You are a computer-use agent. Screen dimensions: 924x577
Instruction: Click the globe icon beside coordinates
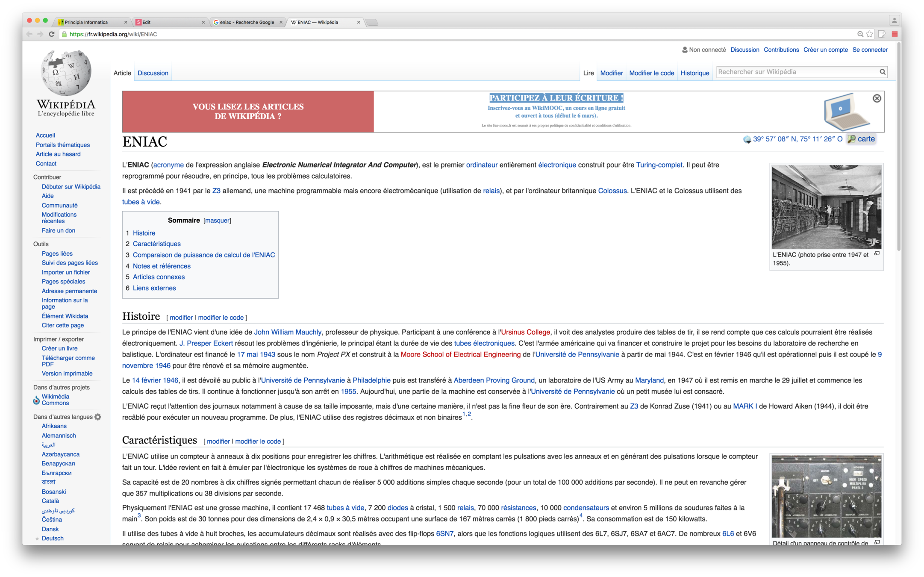tap(747, 139)
